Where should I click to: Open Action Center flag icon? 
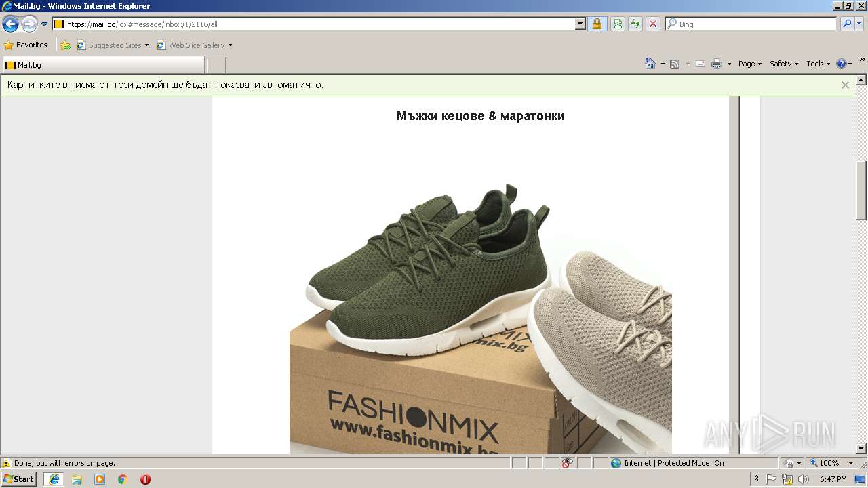pyautogui.click(x=771, y=479)
